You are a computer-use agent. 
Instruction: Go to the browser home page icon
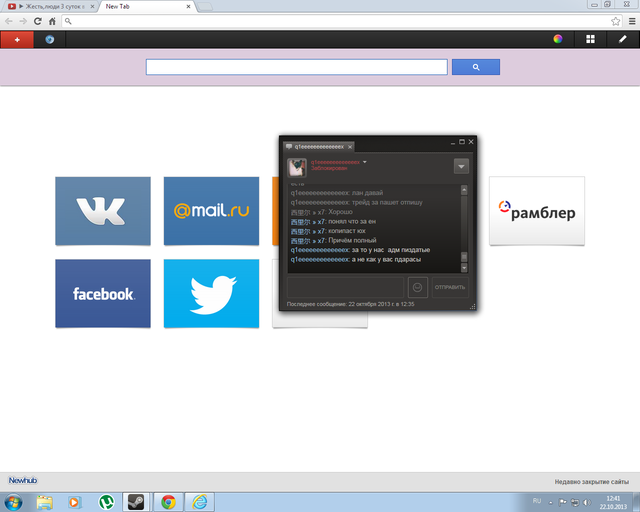52,21
